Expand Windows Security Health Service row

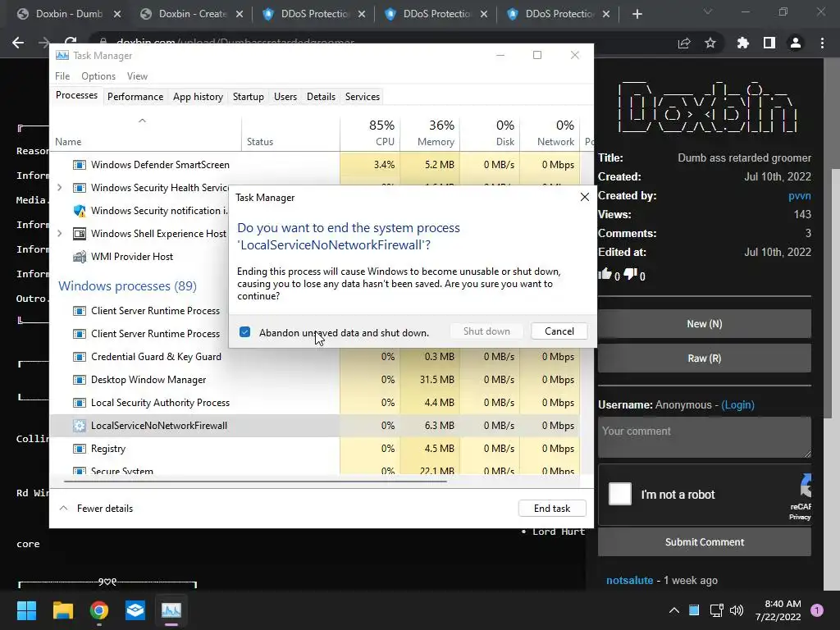(59, 188)
